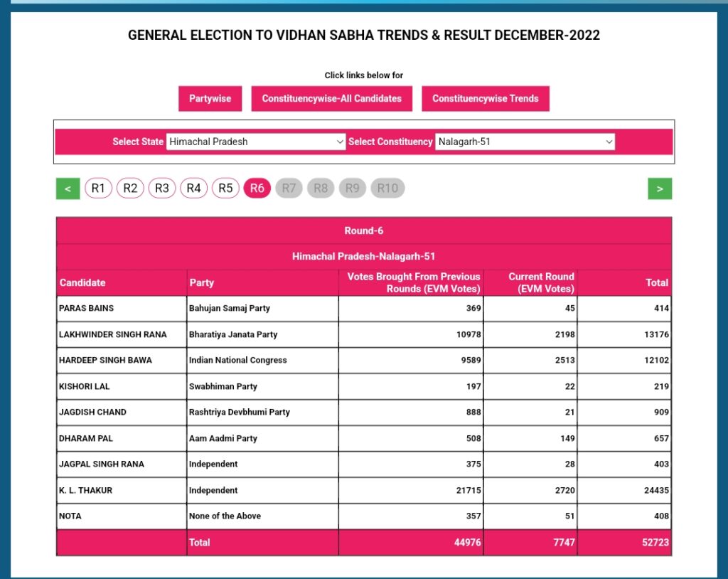
Task: Select the disabled R10 round tab
Action: click(x=387, y=188)
